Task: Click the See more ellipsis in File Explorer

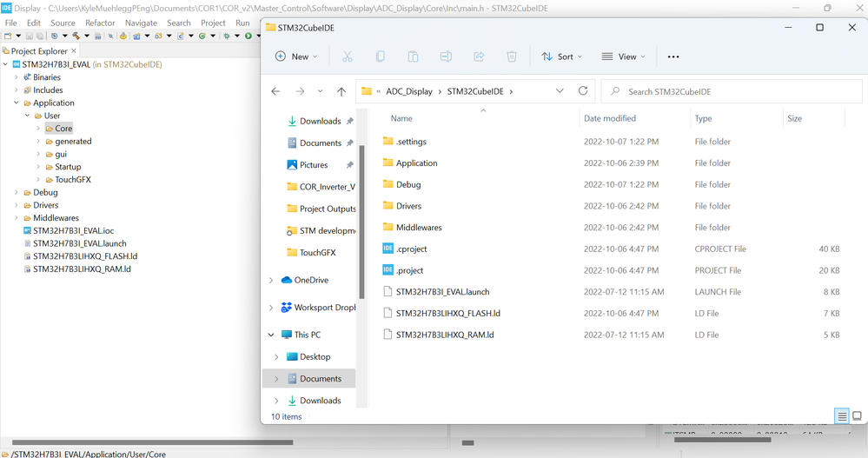Action: tap(673, 56)
